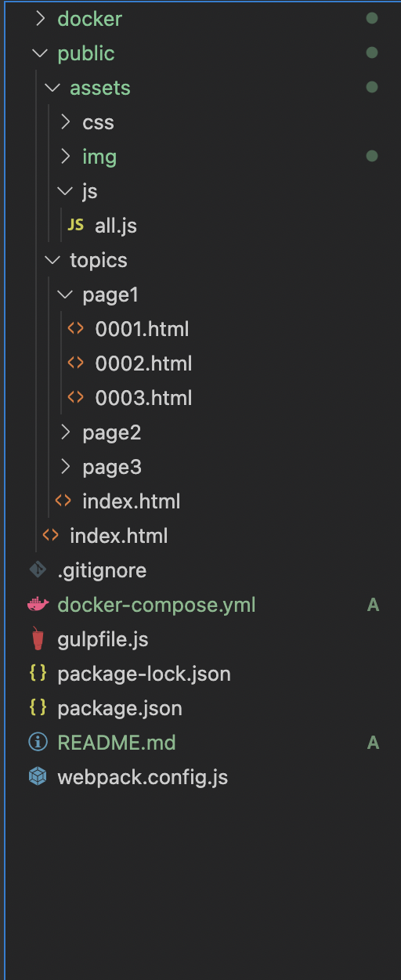This screenshot has width=401, height=980.
Task: Click the braces icon for package.json
Action: pyautogui.click(x=38, y=708)
